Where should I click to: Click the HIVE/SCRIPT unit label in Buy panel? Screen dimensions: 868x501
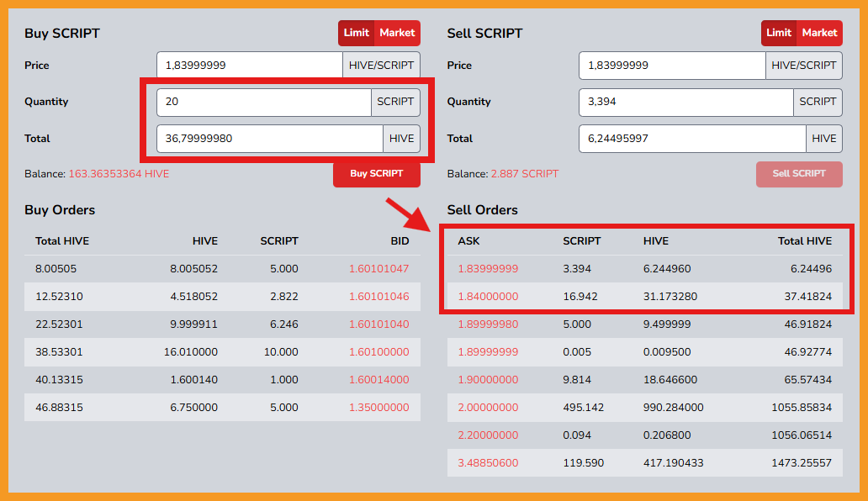pos(381,66)
